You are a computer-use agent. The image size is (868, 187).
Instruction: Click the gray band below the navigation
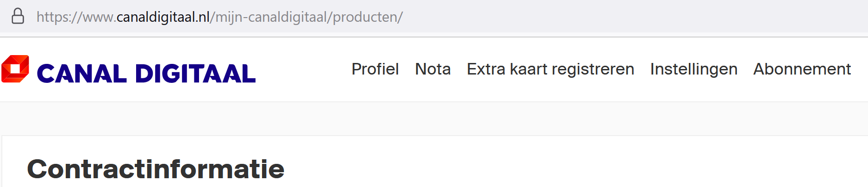(434, 118)
